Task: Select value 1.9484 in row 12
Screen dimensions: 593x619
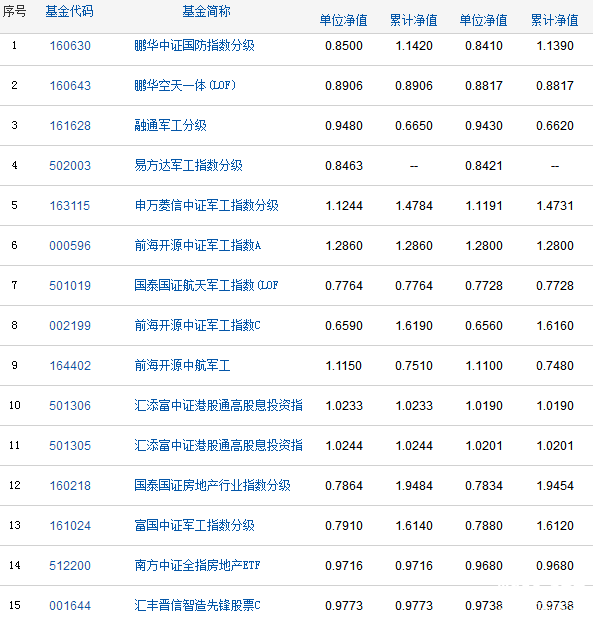Action: [x=414, y=486]
